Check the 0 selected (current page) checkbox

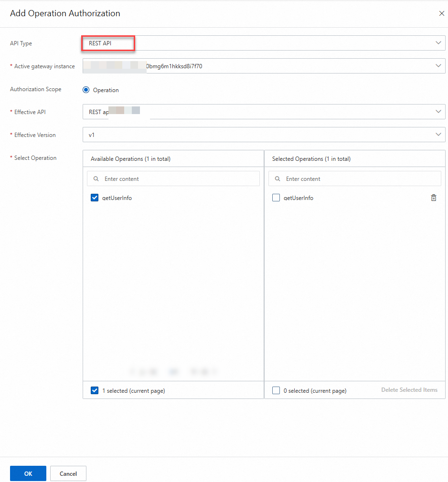coord(276,390)
